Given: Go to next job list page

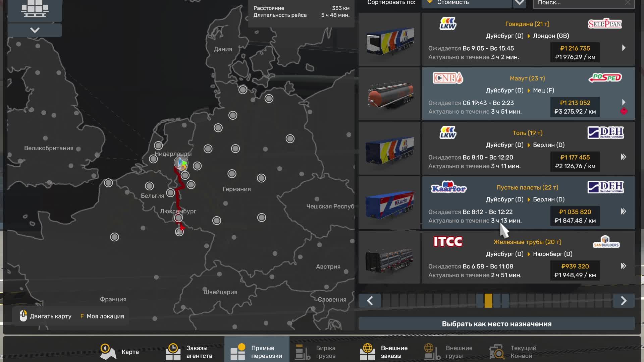Looking at the screenshot, I should (623, 301).
